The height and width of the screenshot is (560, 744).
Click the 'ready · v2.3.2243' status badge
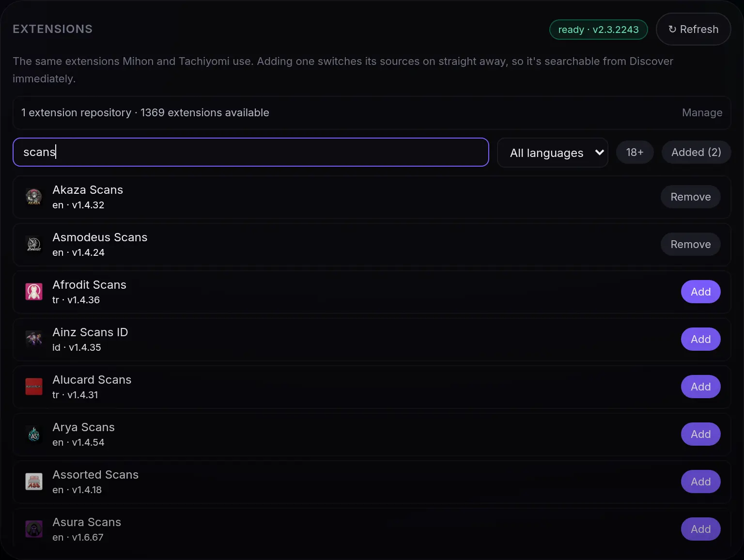pyautogui.click(x=598, y=30)
